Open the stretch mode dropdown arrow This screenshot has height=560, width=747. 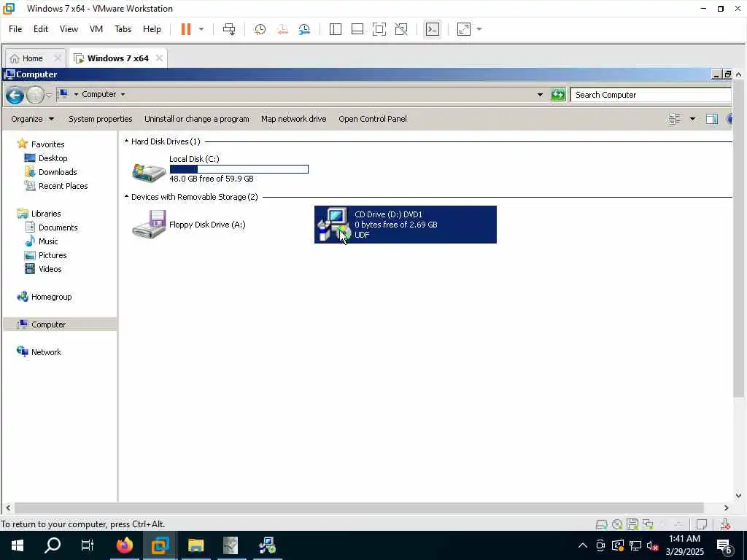[479, 29]
